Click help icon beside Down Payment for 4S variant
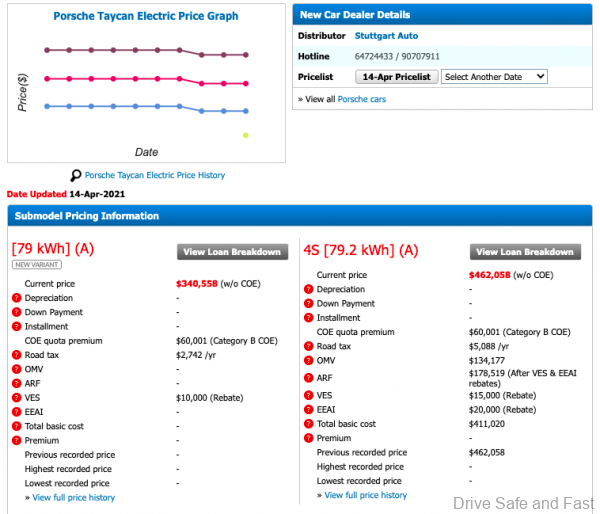The width and height of the screenshot is (600, 514). pos(308,303)
